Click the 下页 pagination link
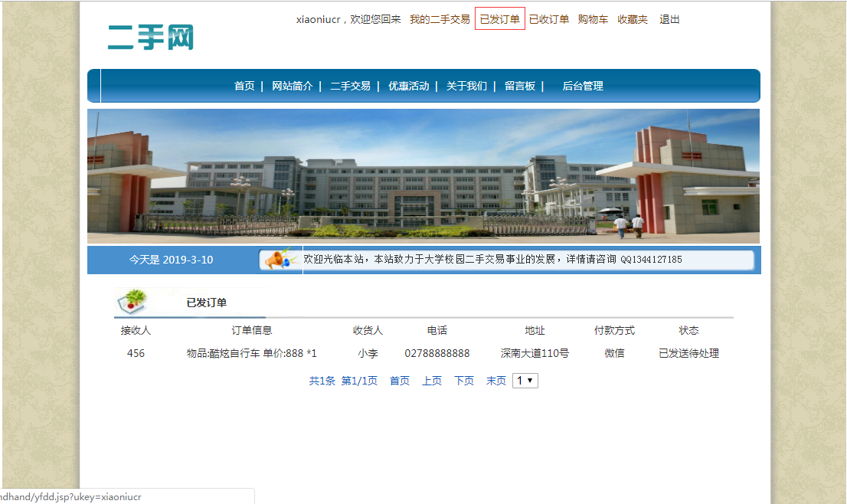The width and height of the screenshot is (847, 504). [464, 381]
